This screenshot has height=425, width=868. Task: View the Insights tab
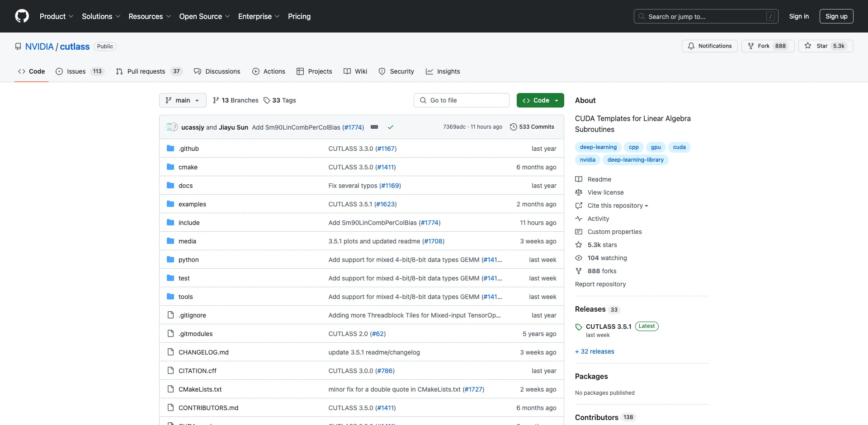coord(443,71)
